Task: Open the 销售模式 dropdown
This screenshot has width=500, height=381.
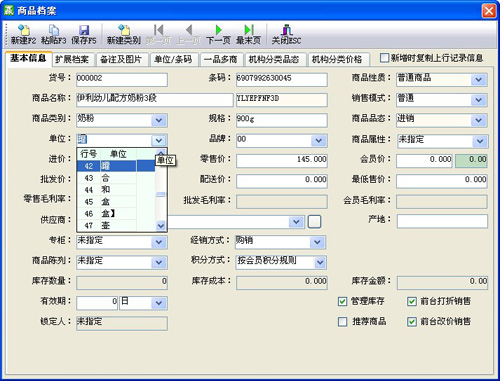Action: pyautogui.click(x=479, y=100)
